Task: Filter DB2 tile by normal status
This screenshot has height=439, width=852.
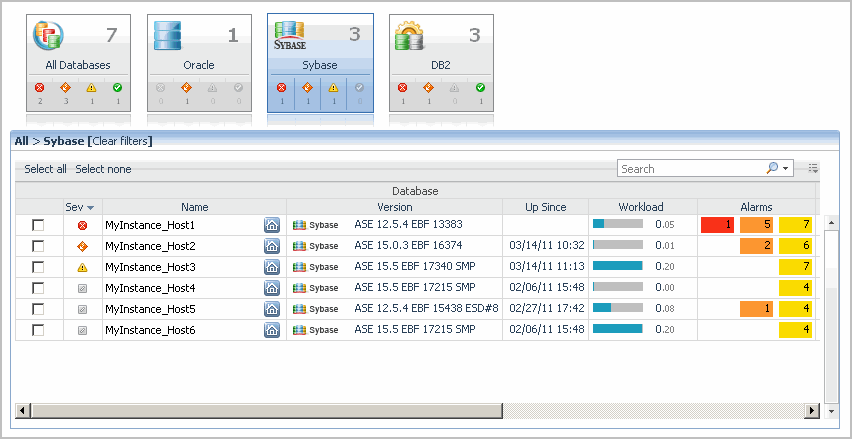Action: [x=480, y=87]
